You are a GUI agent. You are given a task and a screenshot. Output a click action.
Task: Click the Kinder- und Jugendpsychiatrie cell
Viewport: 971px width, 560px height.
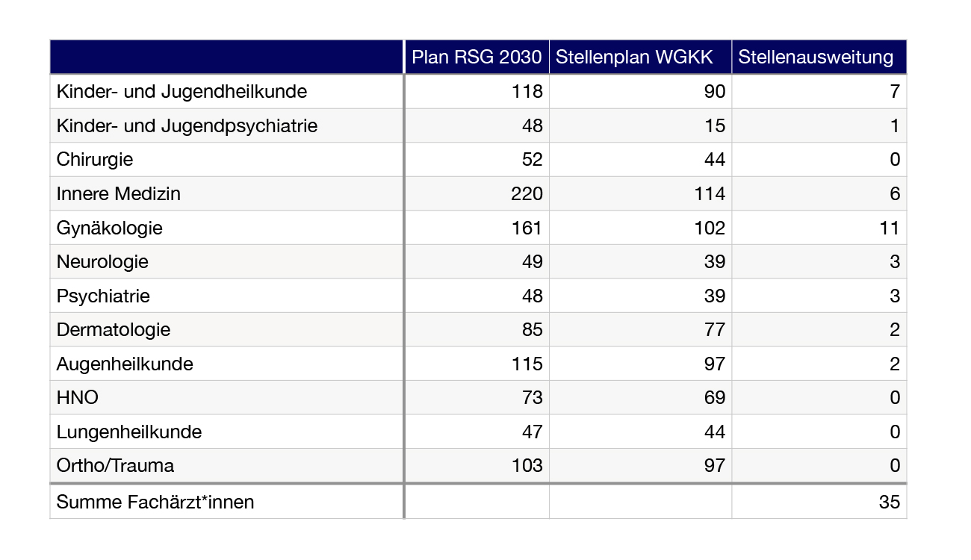(x=187, y=125)
